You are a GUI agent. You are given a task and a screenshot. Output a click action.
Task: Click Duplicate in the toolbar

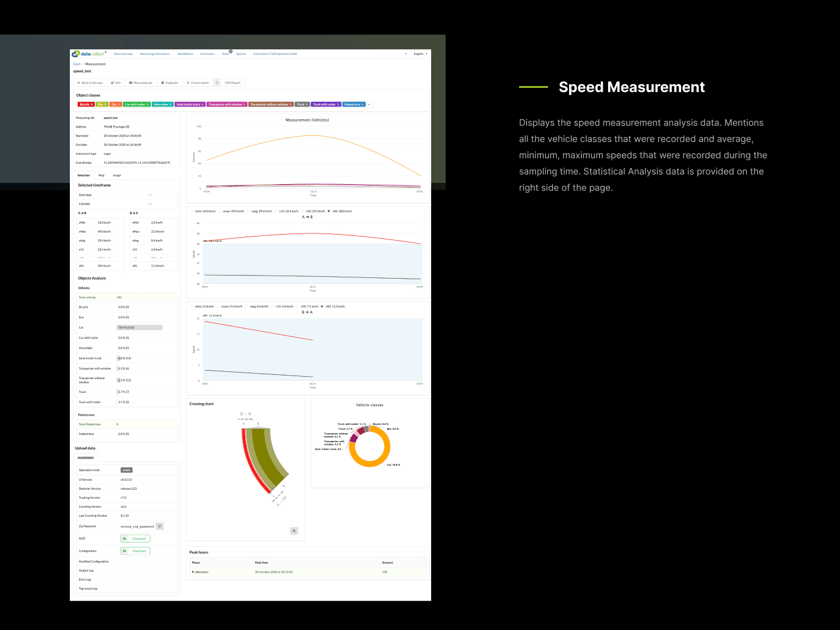(x=170, y=83)
